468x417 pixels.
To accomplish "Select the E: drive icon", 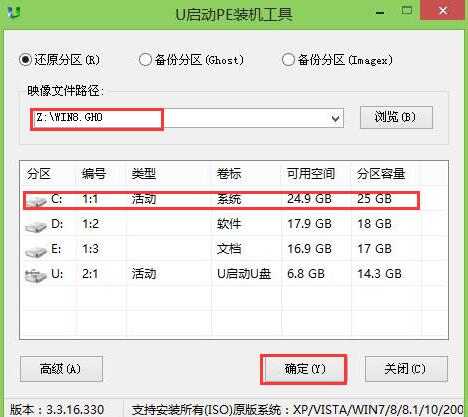I will click(36, 252).
